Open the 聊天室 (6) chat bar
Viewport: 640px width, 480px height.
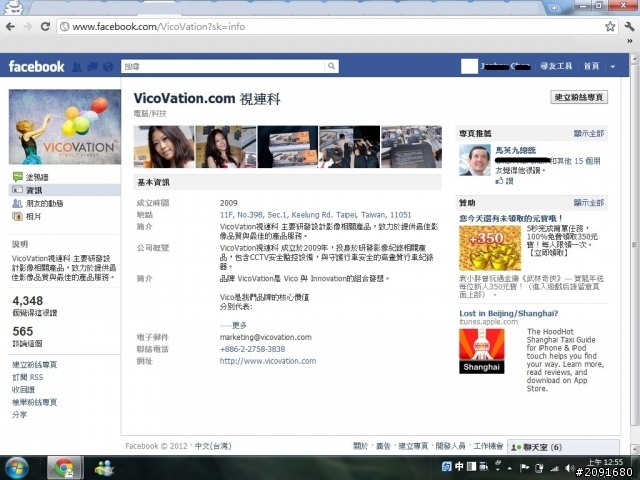[x=563, y=447]
